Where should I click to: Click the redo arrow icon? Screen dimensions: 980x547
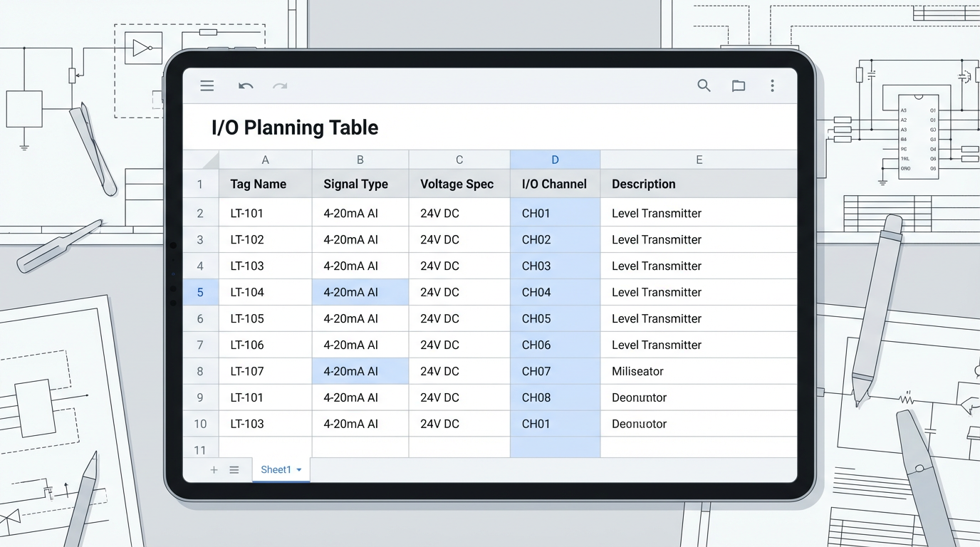point(280,86)
